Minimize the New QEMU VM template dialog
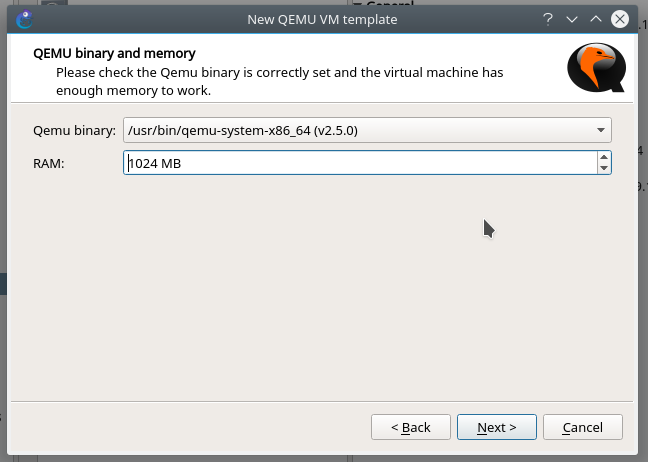The image size is (648, 462). 572,19
